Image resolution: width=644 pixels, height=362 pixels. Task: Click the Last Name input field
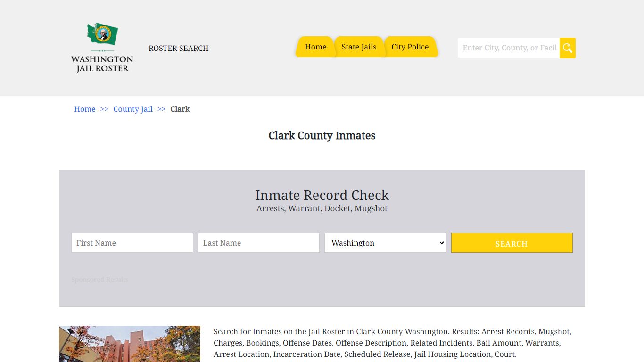259,243
